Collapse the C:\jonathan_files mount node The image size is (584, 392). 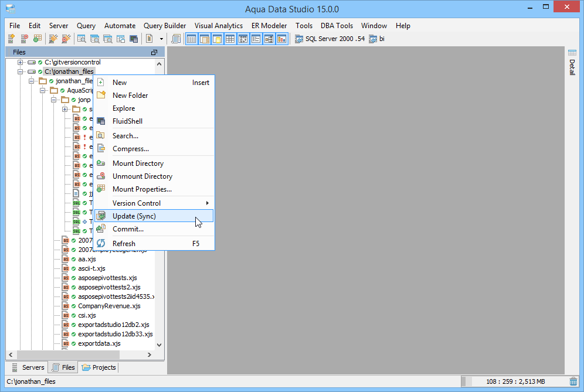click(x=20, y=71)
